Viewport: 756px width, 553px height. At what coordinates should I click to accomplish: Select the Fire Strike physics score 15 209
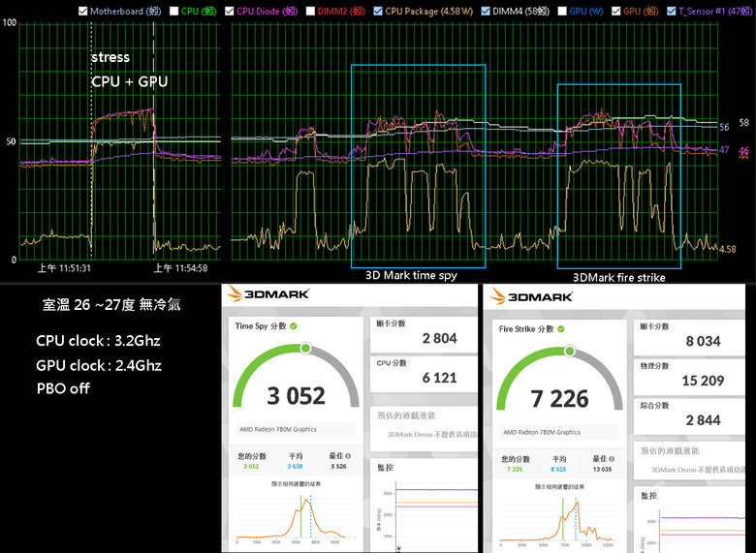[703, 381]
